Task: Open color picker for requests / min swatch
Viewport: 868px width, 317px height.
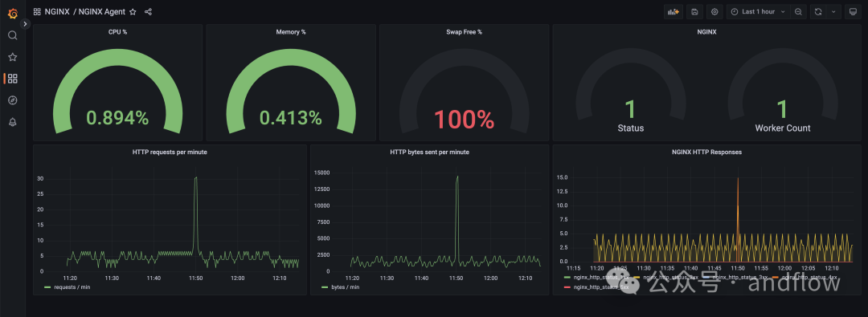Action: pos(47,287)
